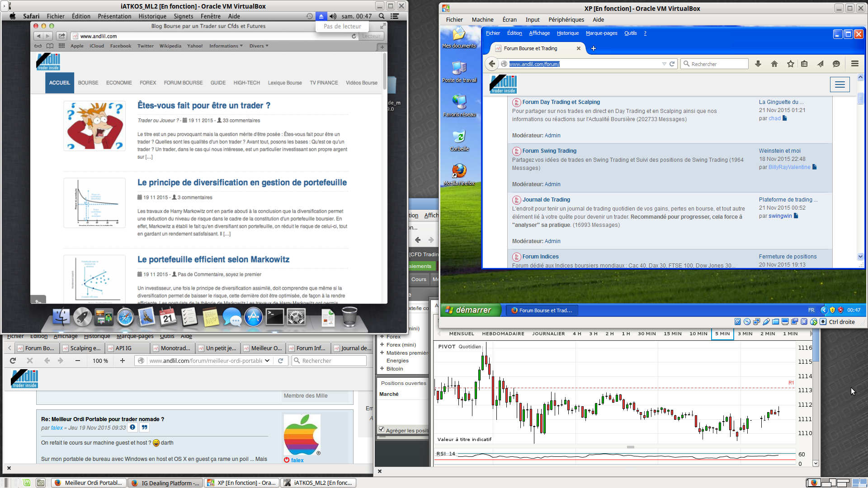Open Informations bookmarks dropdown in Safari

pyautogui.click(x=226, y=46)
